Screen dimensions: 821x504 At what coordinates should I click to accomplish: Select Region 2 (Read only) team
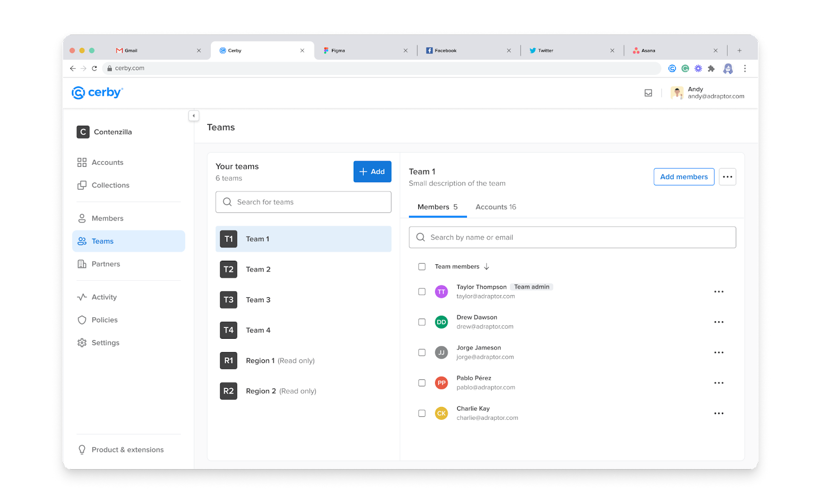303,391
